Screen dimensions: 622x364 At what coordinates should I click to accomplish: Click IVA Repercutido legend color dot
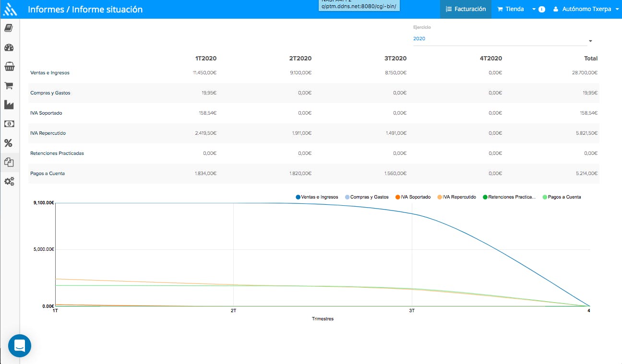tap(440, 197)
